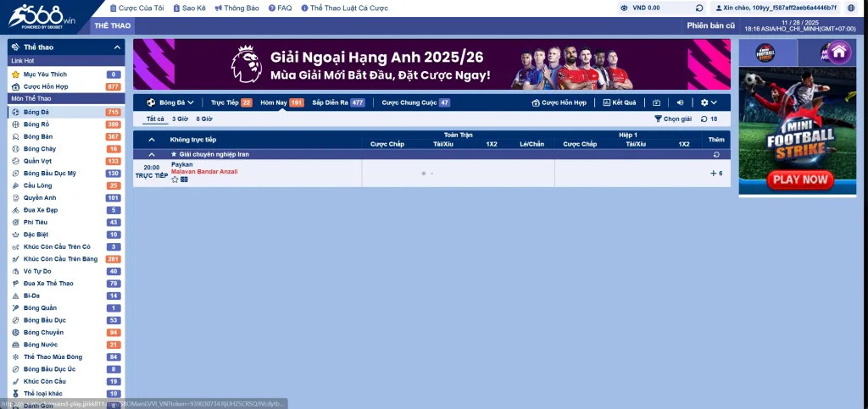This screenshot has height=409, width=868.
Task: Open the Bóng Đá sport dropdown
Action: tap(170, 102)
